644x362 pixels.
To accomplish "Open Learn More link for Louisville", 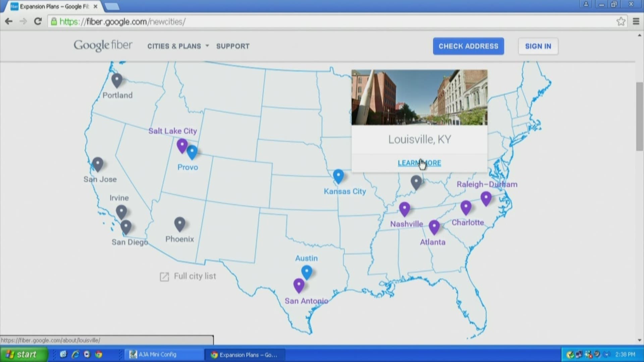I will pos(419,163).
